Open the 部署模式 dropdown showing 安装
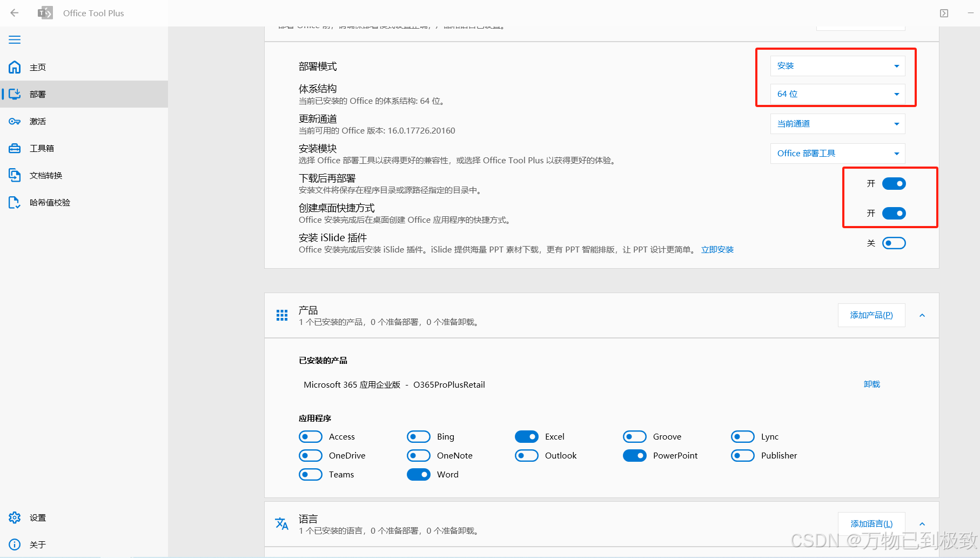Screen dimensions: 980x558 [x=837, y=66]
